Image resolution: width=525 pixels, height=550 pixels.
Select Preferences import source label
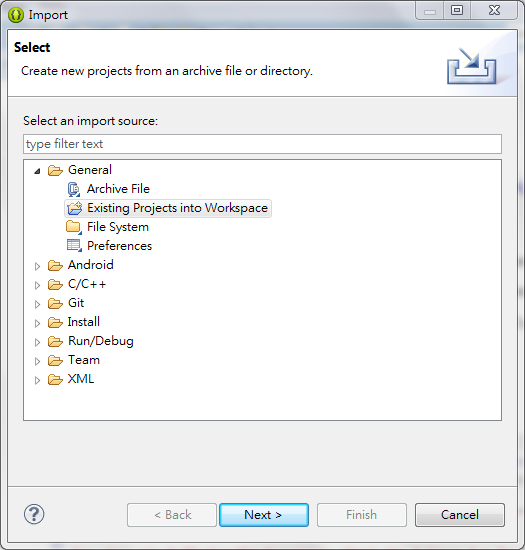120,246
